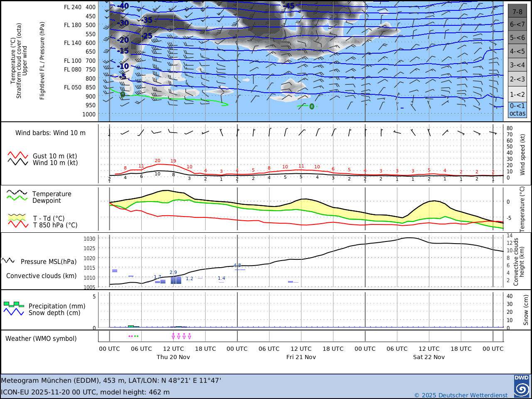The width and height of the screenshot is (532, 399).
Task: Click the red gust value 19
Action: pyautogui.click(x=173, y=161)
